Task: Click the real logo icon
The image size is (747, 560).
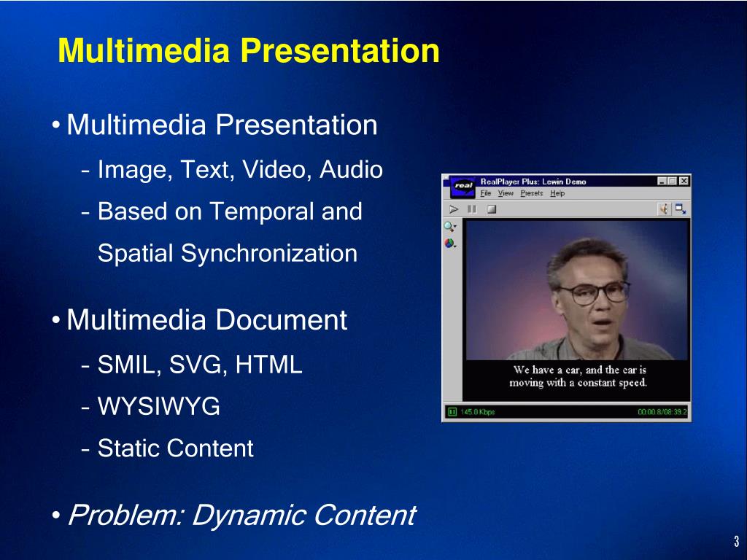Action: pos(462,186)
